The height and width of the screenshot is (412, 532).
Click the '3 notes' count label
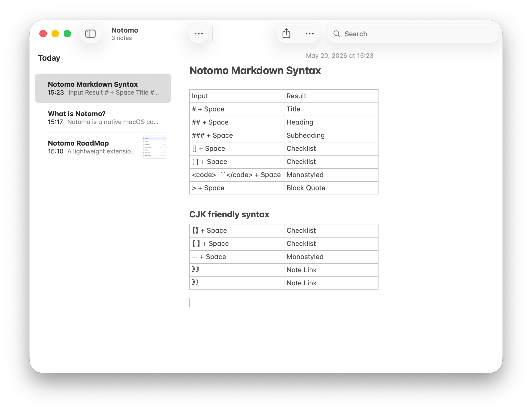[122, 38]
